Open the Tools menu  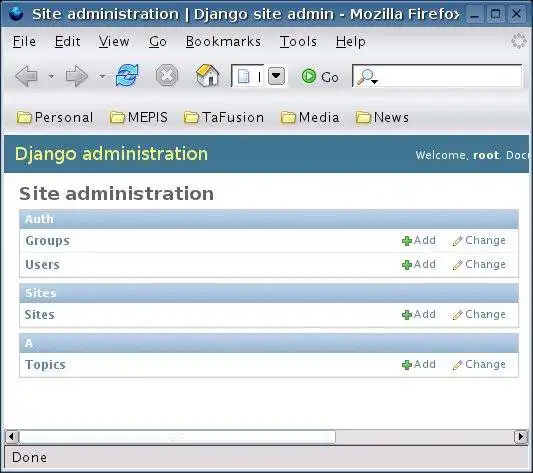pyautogui.click(x=298, y=41)
